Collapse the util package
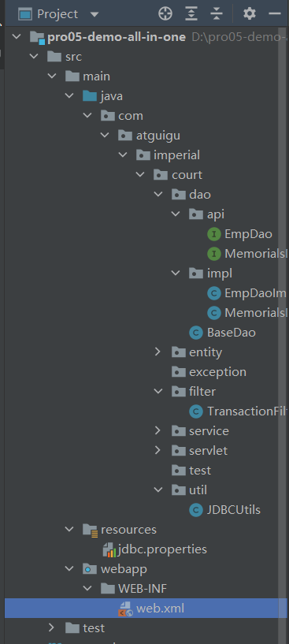Screen dimensions: 289x644 [158, 490]
